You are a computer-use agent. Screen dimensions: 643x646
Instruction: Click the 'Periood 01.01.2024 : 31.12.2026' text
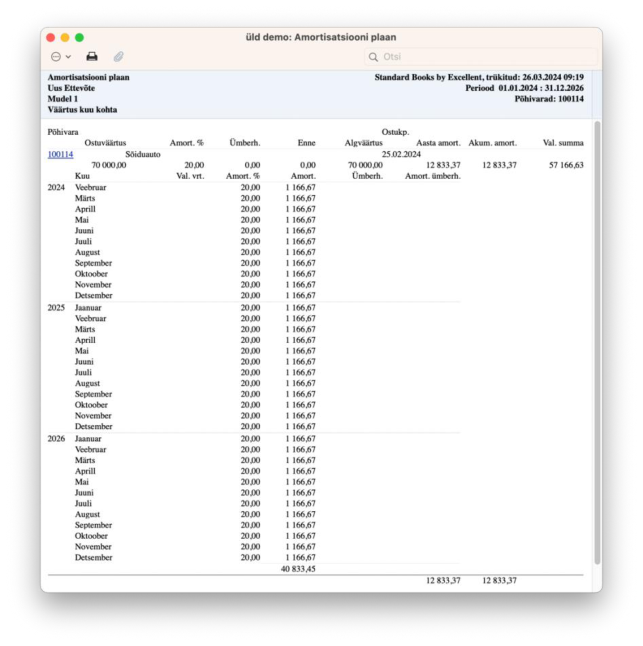[x=524, y=88]
